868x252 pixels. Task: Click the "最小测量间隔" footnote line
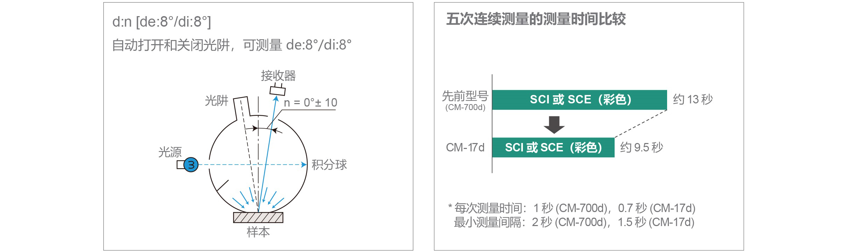coord(574,222)
